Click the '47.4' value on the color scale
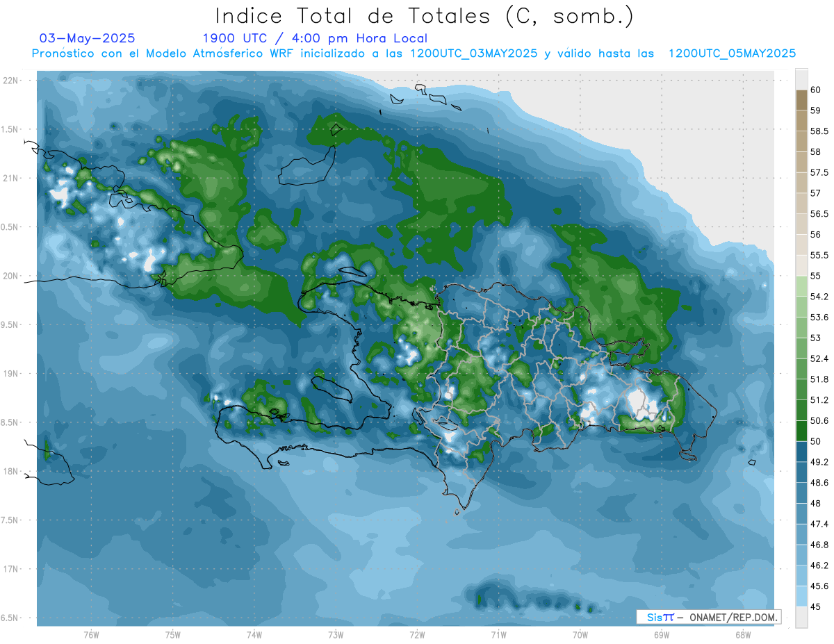 click(x=819, y=524)
